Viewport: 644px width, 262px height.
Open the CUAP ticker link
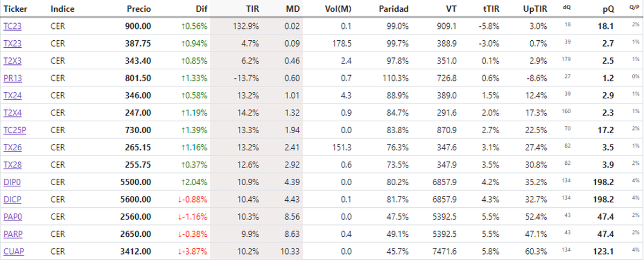point(13,251)
